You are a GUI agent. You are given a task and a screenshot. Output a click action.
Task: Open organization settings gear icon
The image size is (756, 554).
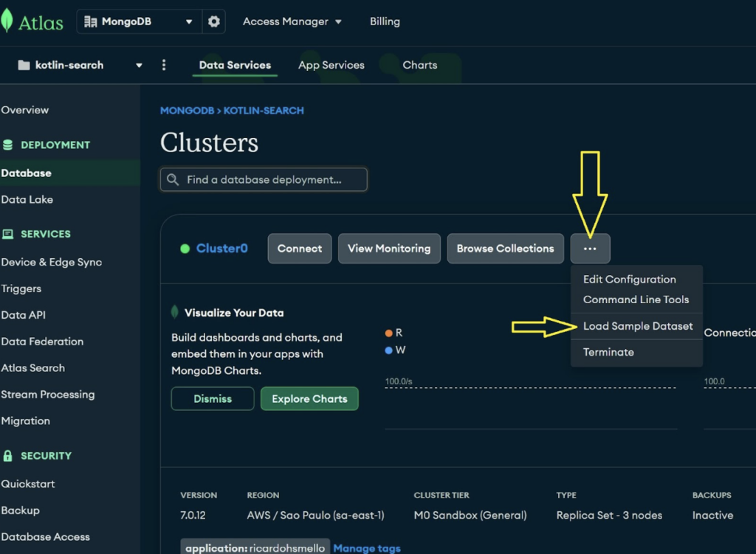coord(214,21)
